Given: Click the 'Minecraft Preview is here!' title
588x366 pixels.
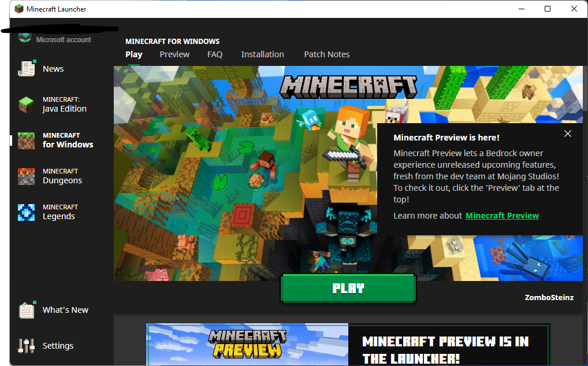Looking at the screenshot, I should point(446,138).
